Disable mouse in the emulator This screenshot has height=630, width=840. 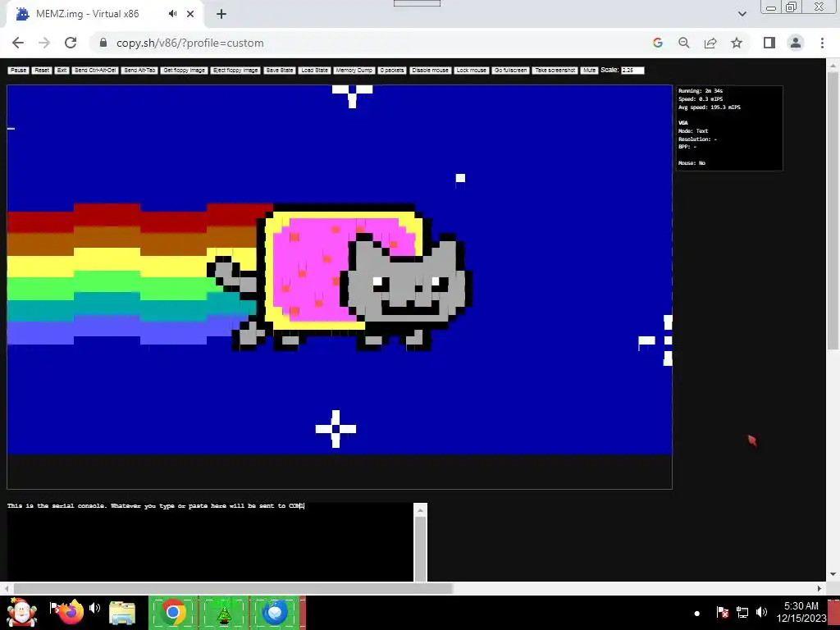[430, 71]
